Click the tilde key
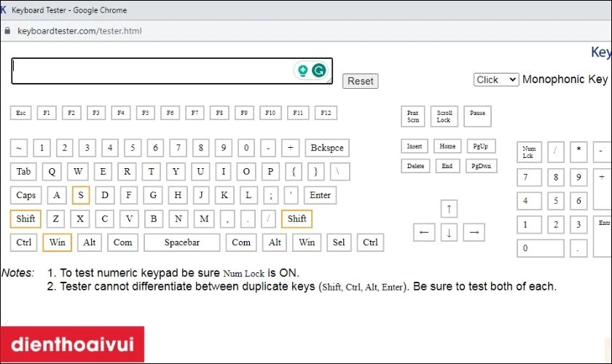Image resolution: width=612 pixels, height=364 pixels. pyautogui.click(x=19, y=148)
